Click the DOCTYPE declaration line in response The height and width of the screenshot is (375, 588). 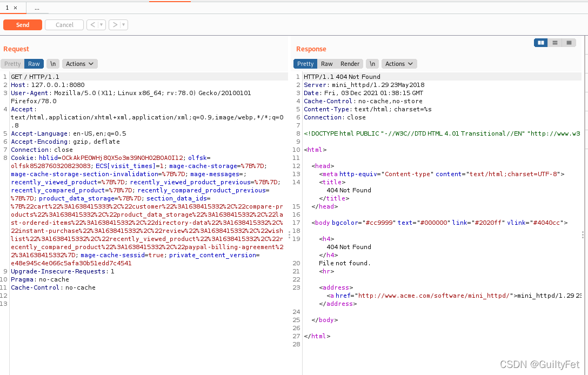(x=442, y=133)
